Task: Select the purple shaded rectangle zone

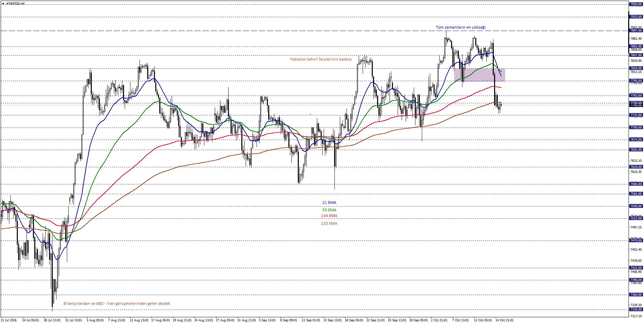Action: coord(479,75)
